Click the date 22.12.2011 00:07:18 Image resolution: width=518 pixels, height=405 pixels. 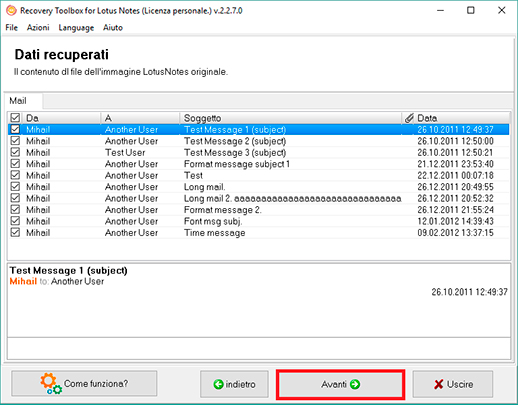click(455, 175)
